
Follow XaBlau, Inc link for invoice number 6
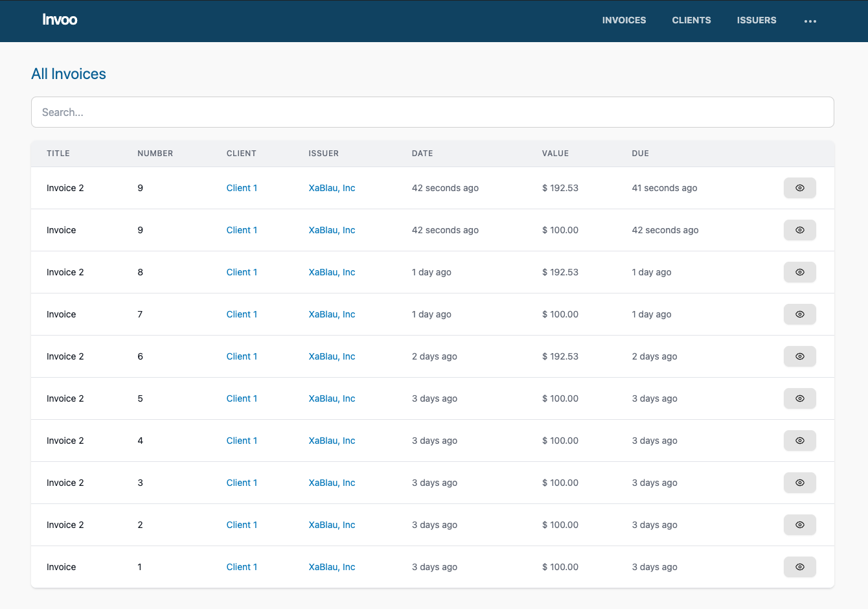click(x=332, y=356)
